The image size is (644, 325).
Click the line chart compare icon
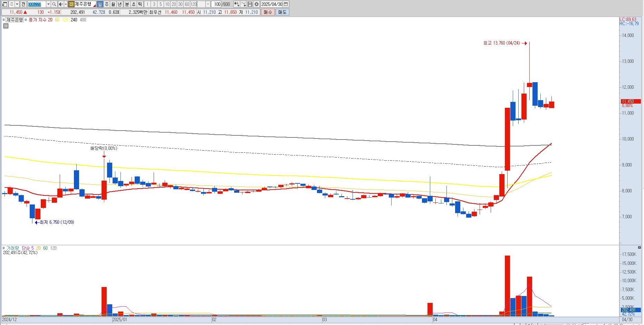coord(243,4)
